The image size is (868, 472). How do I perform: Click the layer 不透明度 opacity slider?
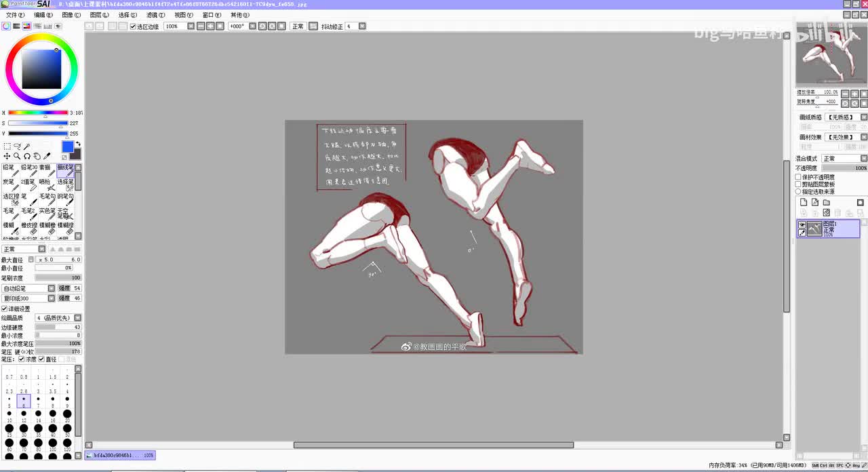844,168
